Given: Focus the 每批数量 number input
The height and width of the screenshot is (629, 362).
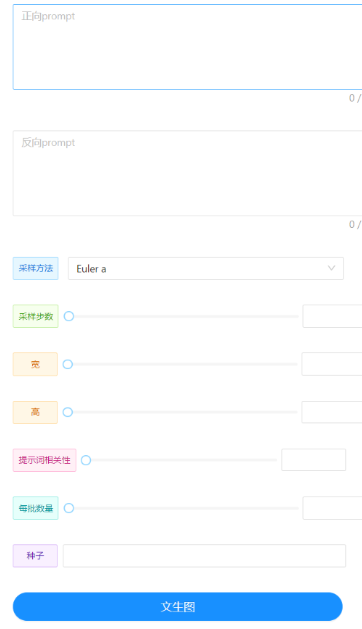Looking at the screenshot, I should click(332, 508).
